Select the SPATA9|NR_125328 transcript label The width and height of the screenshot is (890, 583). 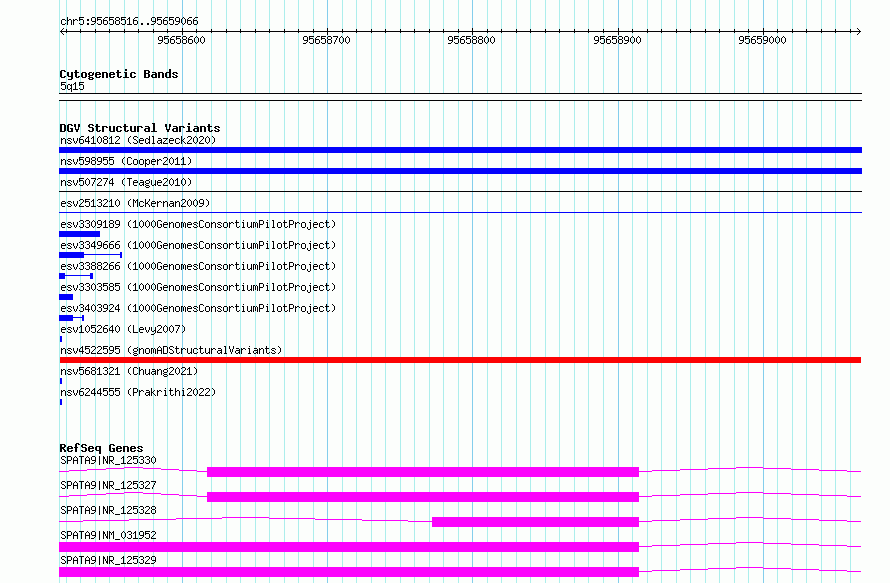coord(108,510)
